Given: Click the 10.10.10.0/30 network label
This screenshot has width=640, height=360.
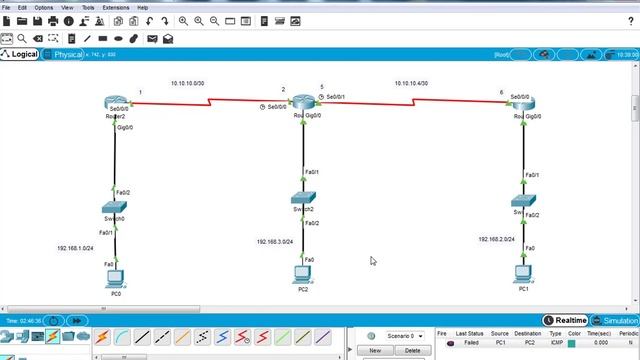Looking at the screenshot, I should [187, 83].
